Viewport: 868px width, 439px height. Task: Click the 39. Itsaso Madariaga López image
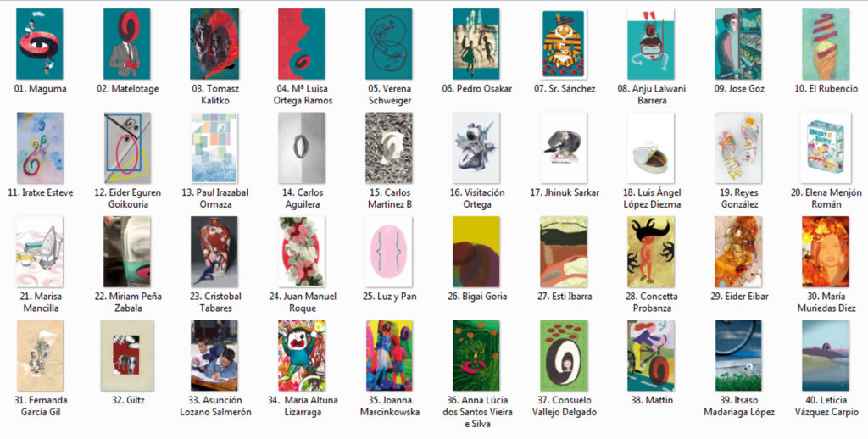738,356
